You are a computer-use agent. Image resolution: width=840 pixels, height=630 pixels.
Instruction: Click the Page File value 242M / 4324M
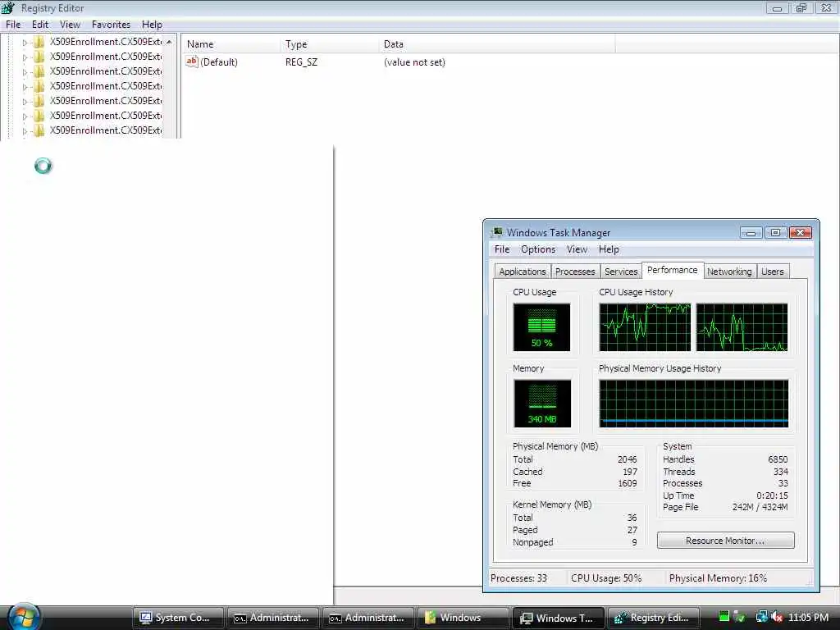(760, 507)
